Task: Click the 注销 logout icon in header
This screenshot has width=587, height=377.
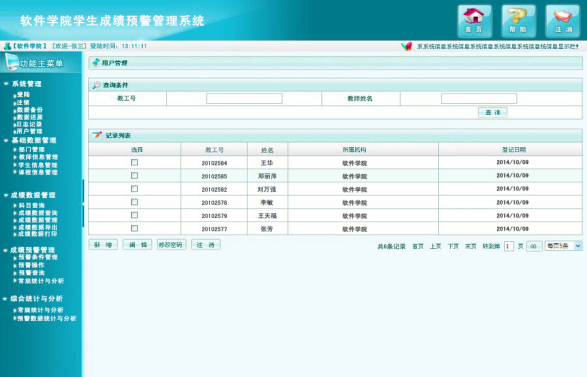Action: pos(562,21)
